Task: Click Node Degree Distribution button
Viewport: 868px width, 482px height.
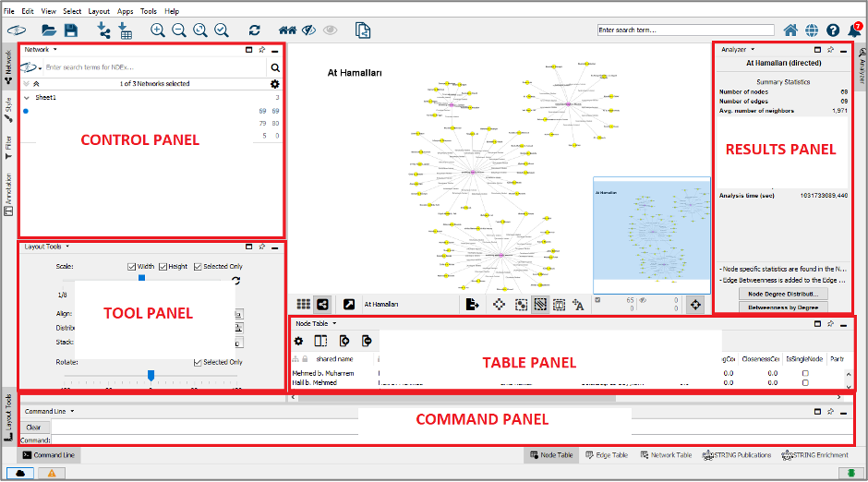Action: click(783, 294)
